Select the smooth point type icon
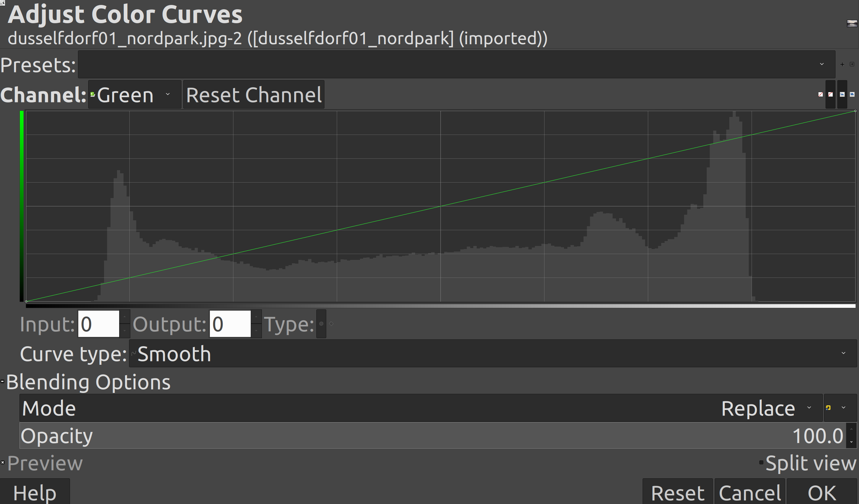Image resolution: width=859 pixels, height=504 pixels. pos(321,324)
